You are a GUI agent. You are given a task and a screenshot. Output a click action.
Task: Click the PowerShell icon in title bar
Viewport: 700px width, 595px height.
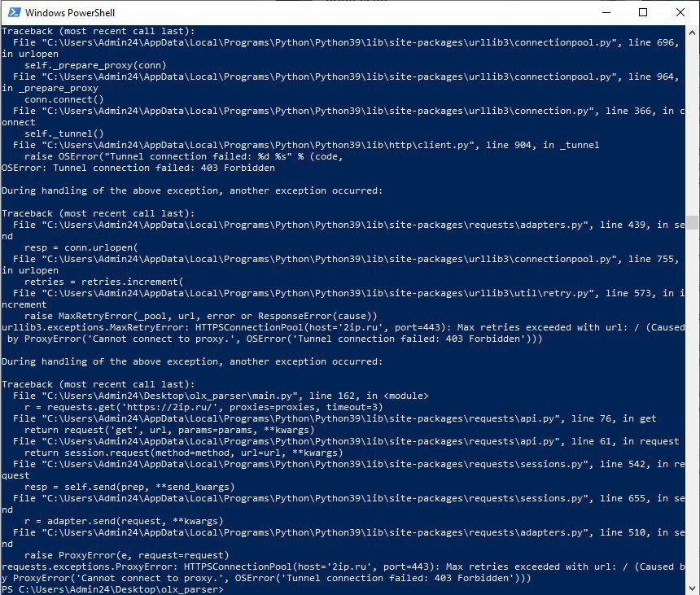(15, 12)
